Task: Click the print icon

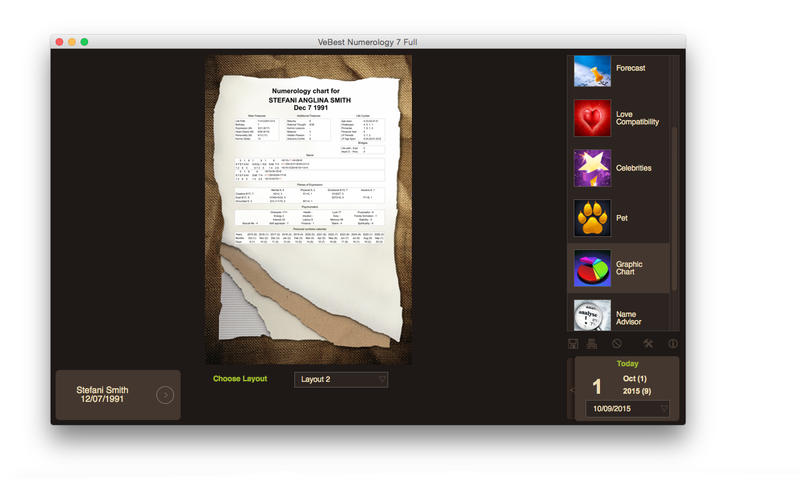Action: click(x=592, y=344)
